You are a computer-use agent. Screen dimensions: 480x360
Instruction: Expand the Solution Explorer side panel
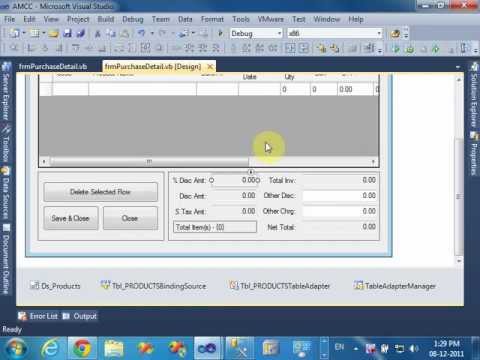[474, 94]
